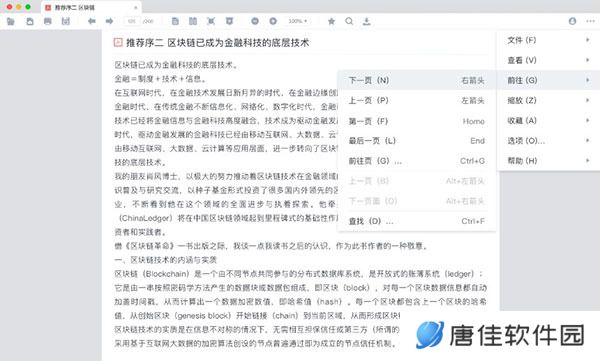
Task: Choose 查找 (D) ... in the submenu
Action: pos(417,221)
